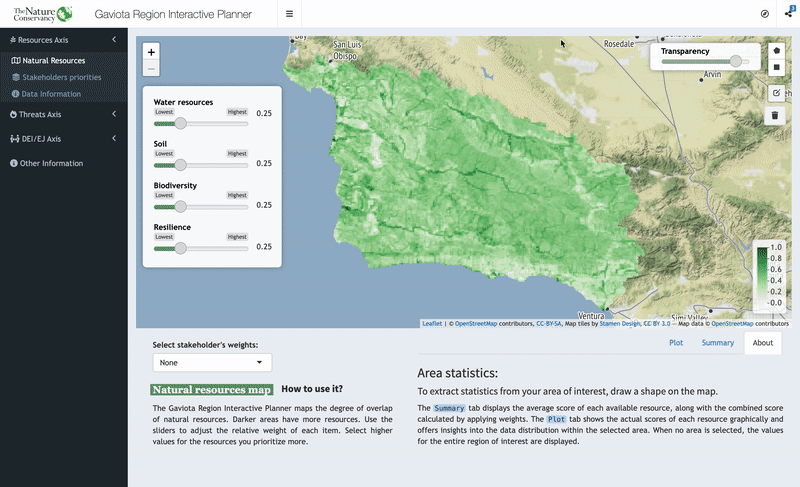
Task: Open Stakeholders priorities in the sidebar
Action: [x=61, y=77]
